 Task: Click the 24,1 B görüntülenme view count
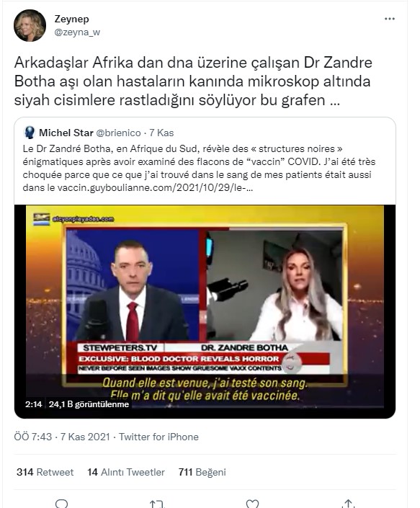pyautogui.click(x=89, y=404)
